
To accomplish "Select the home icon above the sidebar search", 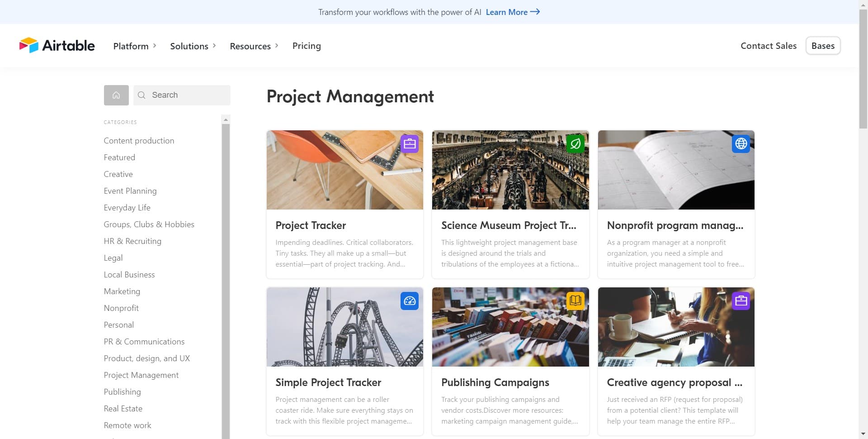I will coord(116,95).
